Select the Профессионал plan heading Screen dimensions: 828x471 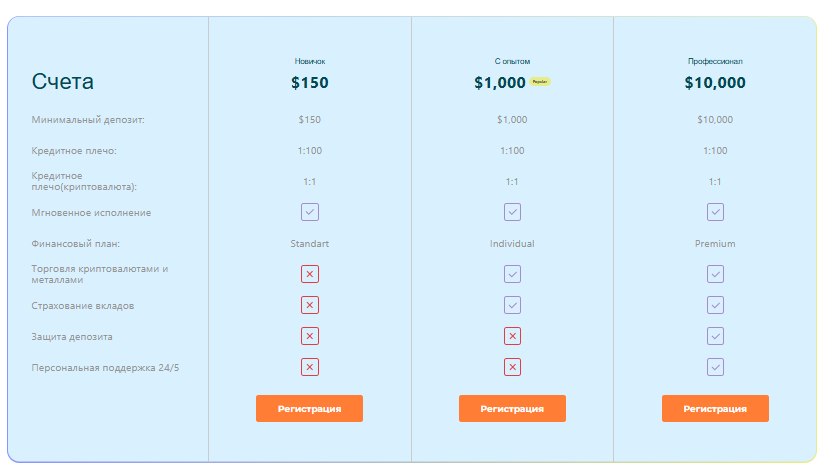coord(715,61)
